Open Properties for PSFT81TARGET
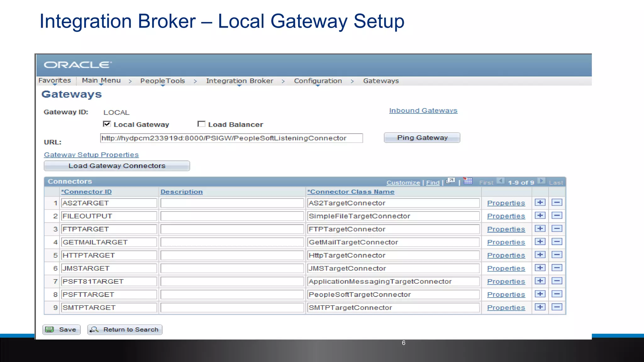644x362 pixels. [506, 282]
